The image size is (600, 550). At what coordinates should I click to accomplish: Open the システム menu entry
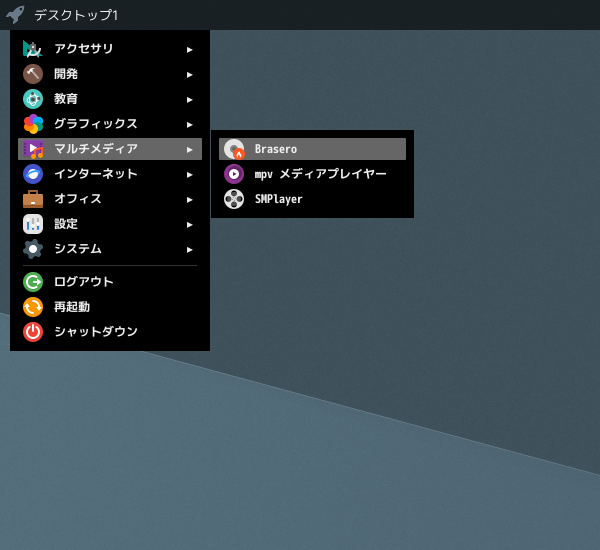pos(110,249)
